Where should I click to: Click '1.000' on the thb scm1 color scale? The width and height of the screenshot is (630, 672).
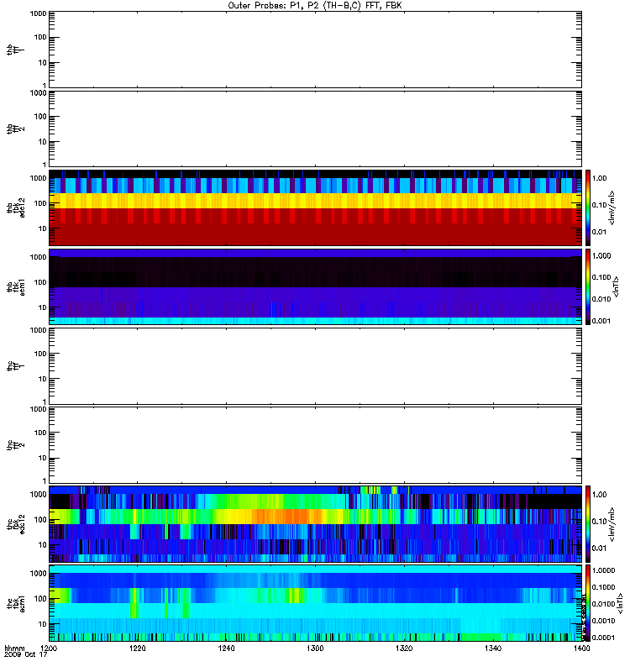(x=601, y=256)
